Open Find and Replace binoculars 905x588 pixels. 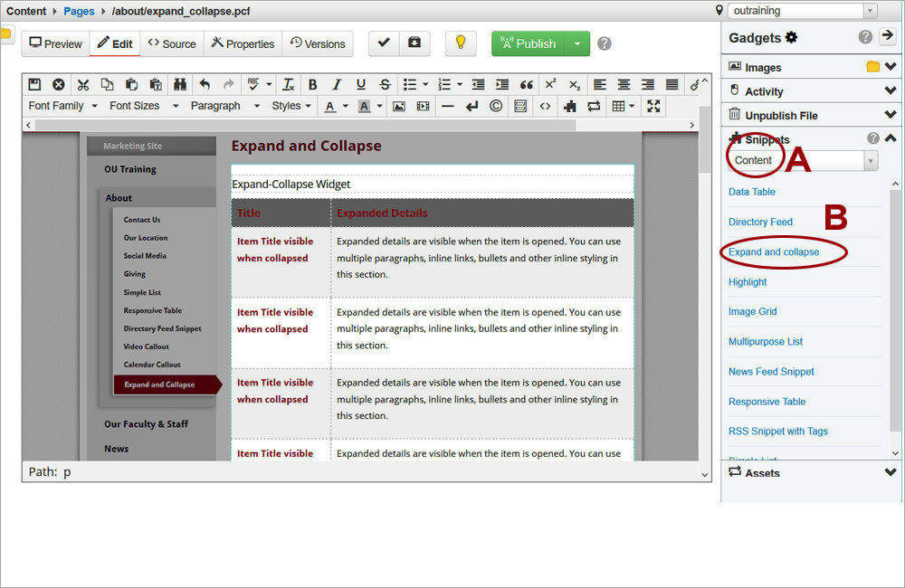tap(180, 84)
